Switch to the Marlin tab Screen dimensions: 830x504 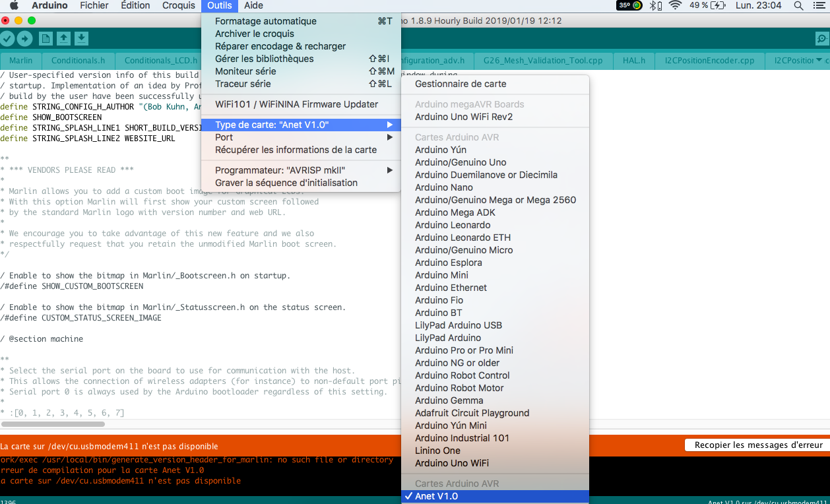21,61
